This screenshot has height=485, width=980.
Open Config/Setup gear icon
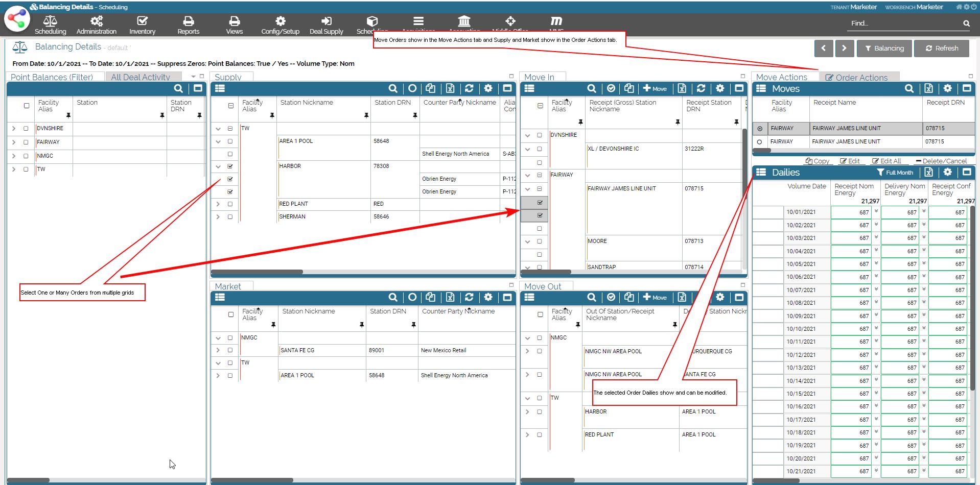(x=280, y=21)
